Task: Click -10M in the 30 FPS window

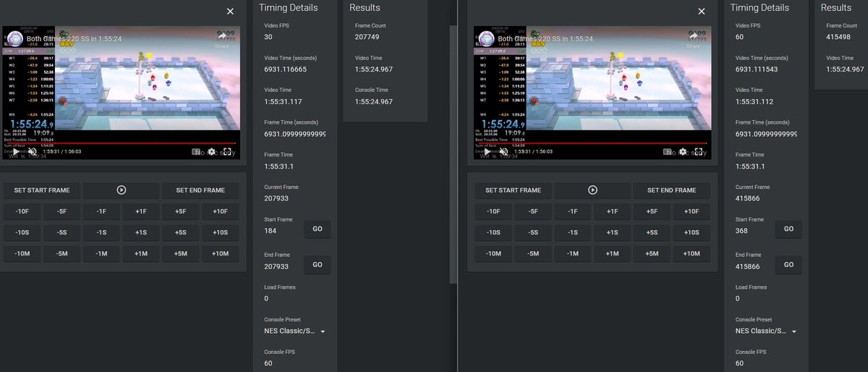Action: coord(22,253)
